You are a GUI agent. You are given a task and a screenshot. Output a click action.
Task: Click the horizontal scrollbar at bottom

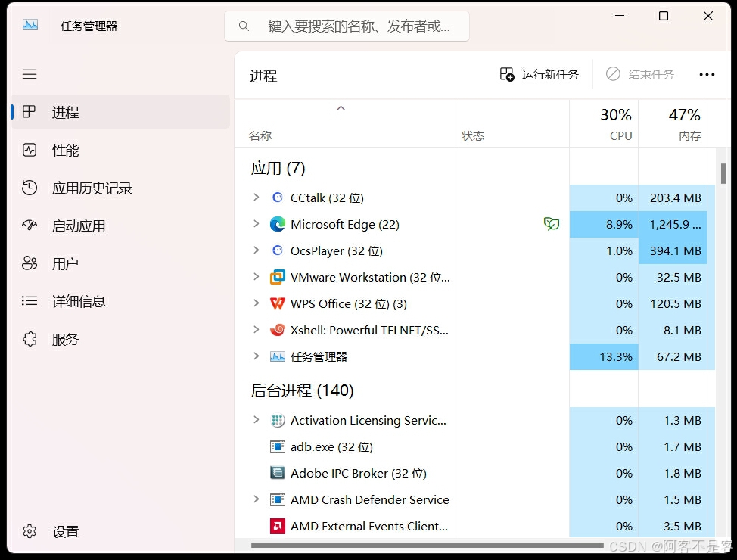(x=427, y=546)
